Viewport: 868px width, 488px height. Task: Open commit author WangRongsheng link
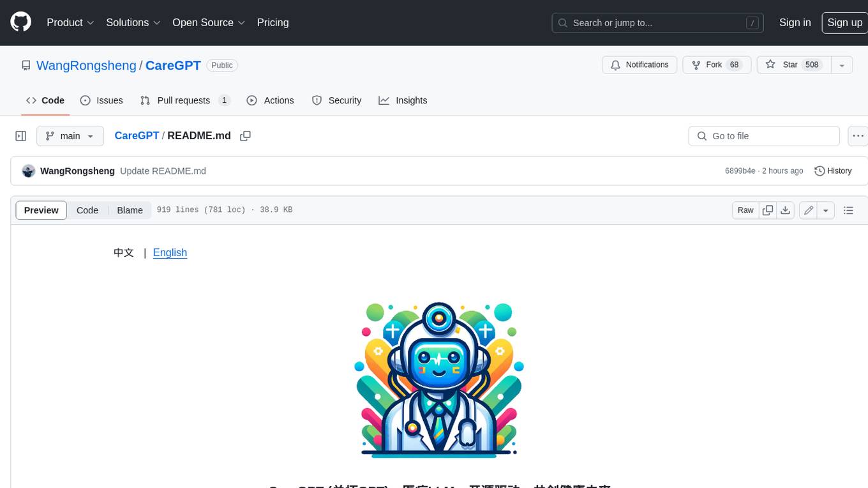pyautogui.click(x=77, y=171)
